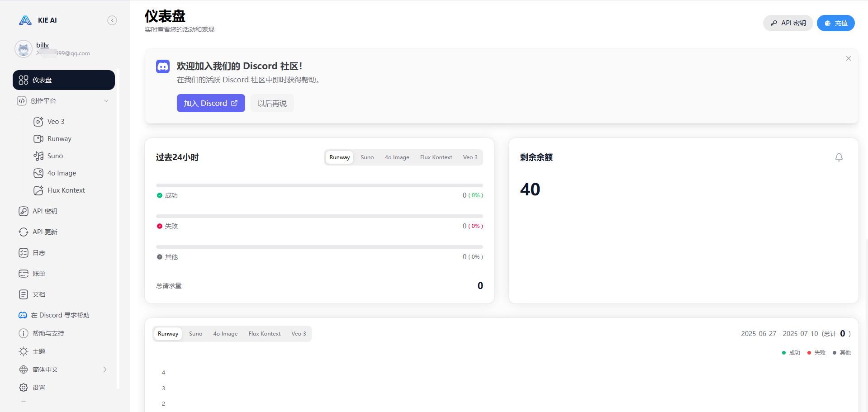Toggle 成功 series in chart legend
Screen dimensions: 868x412
[x=791, y=353]
